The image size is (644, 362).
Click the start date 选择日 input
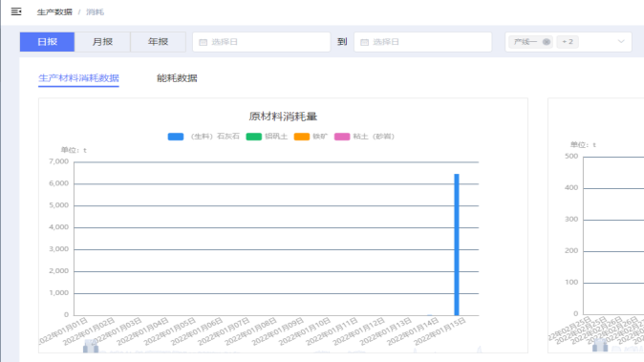(x=262, y=42)
